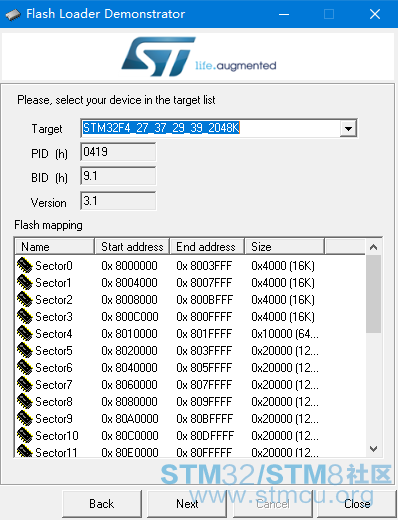398x520 pixels.
Task: Click the Close button at the bottom
Action: (x=357, y=504)
